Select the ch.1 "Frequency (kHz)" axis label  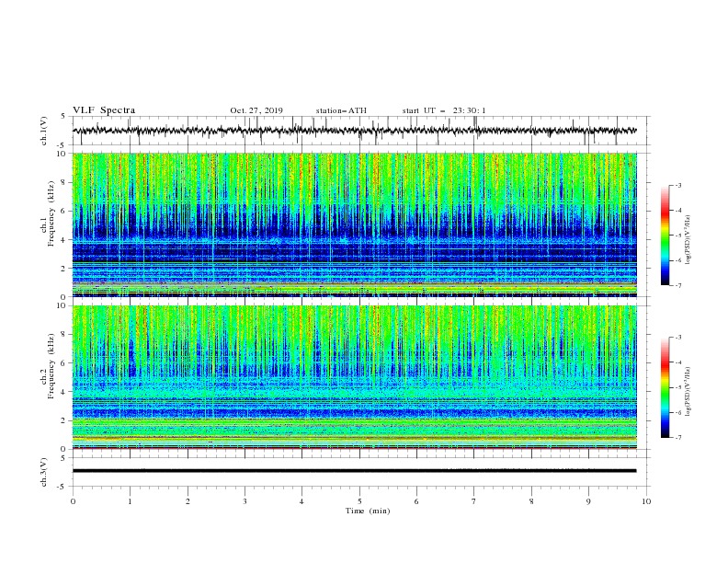(x=51, y=214)
